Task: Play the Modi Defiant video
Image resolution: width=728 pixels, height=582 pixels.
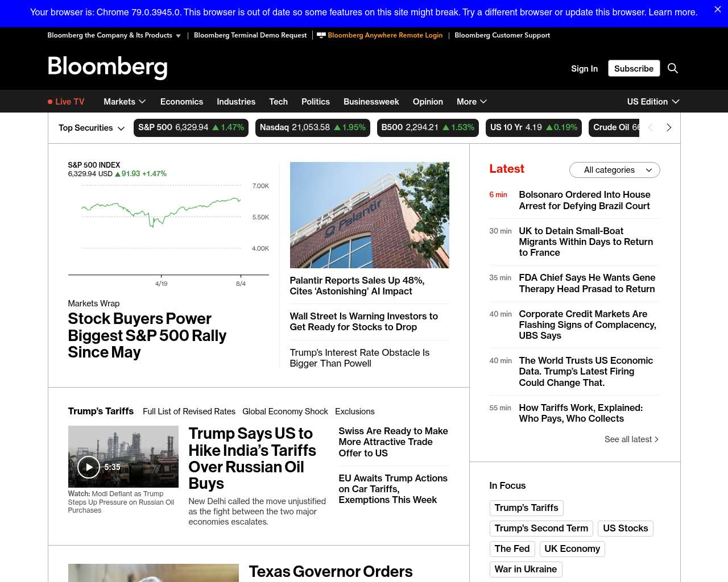Action: pyautogui.click(x=89, y=467)
